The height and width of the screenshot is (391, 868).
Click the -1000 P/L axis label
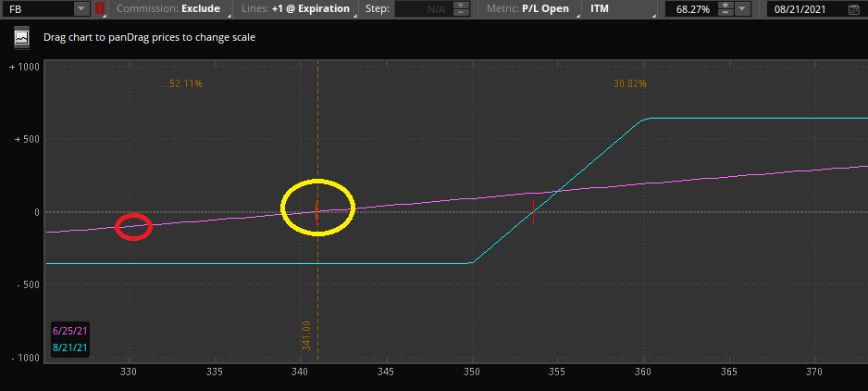tap(26, 358)
